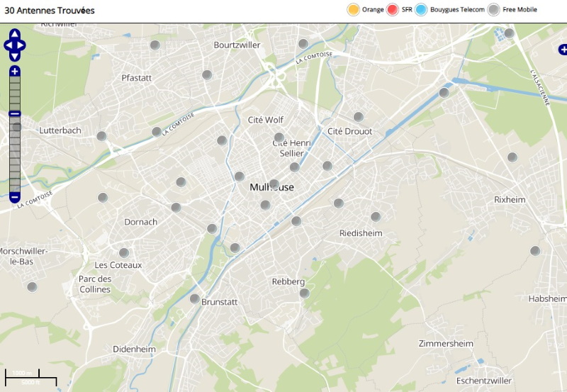Select the antenna marker above Rixheim

(x=512, y=157)
